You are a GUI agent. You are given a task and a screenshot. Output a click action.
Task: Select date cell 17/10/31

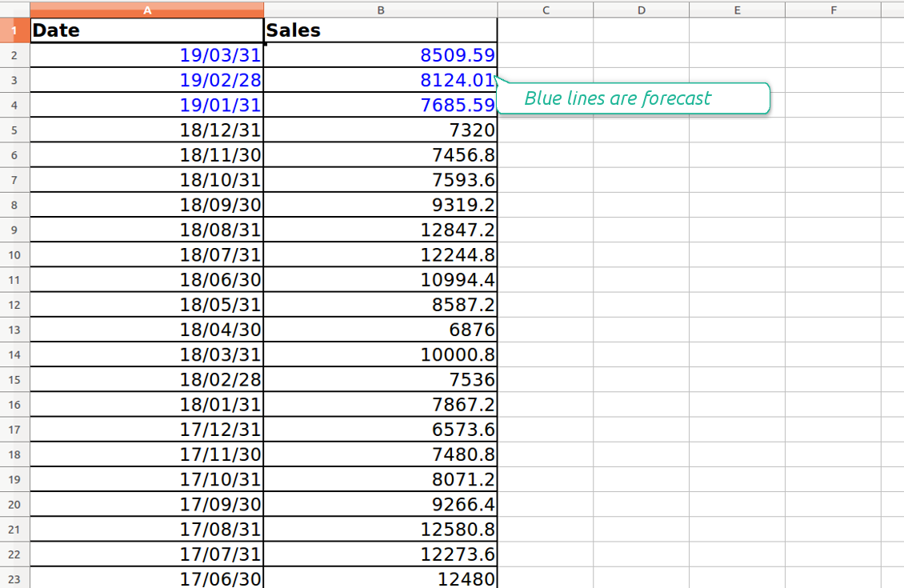click(x=147, y=479)
